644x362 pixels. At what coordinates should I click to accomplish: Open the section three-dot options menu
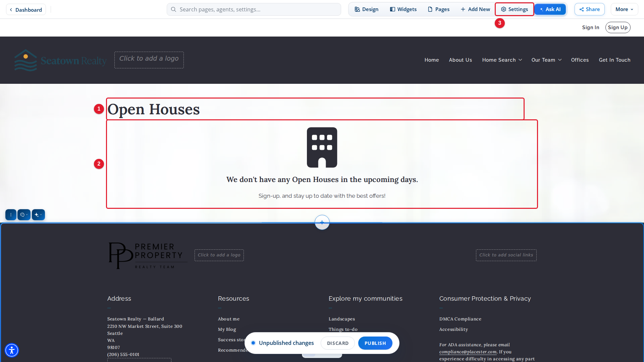click(x=11, y=215)
